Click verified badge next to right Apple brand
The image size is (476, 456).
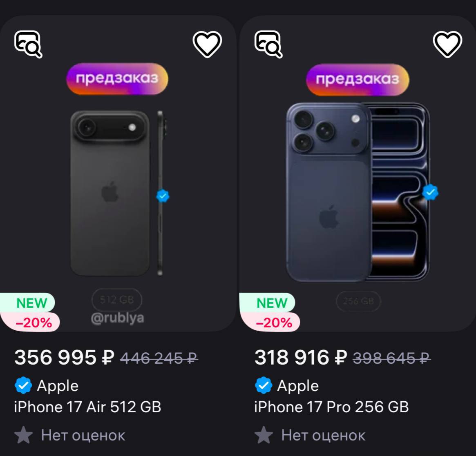coord(264,385)
